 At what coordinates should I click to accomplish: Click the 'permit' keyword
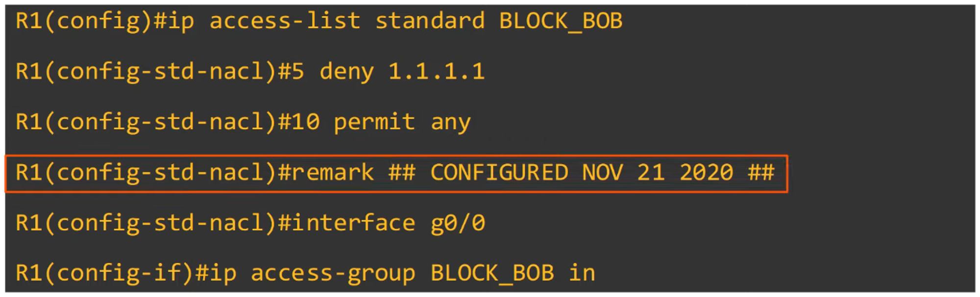click(x=374, y=122)
